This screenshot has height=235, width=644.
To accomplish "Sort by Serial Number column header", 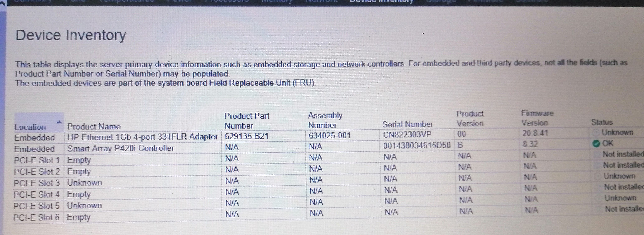I will click(x=408, y=124).
